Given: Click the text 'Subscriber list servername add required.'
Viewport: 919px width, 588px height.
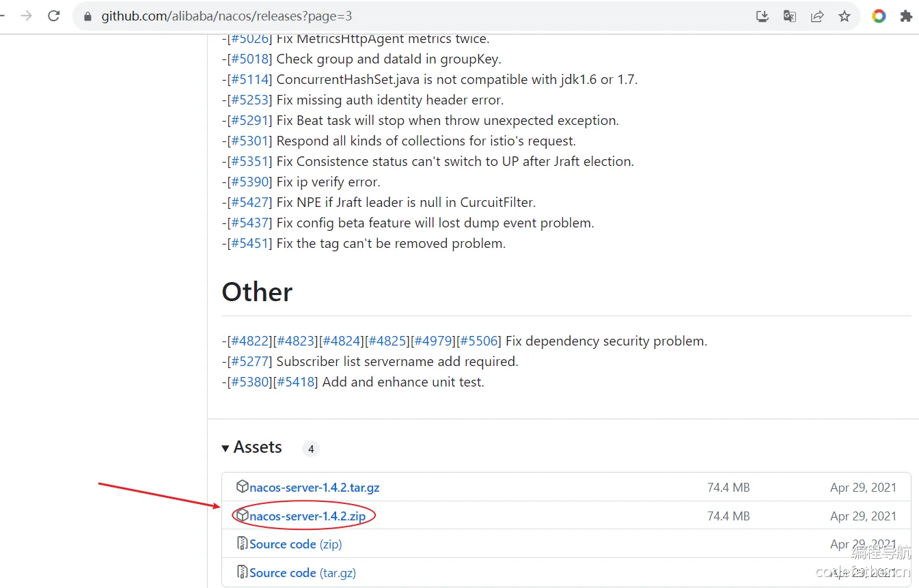Looking at the screenshot, I should (x=398, y=362).
